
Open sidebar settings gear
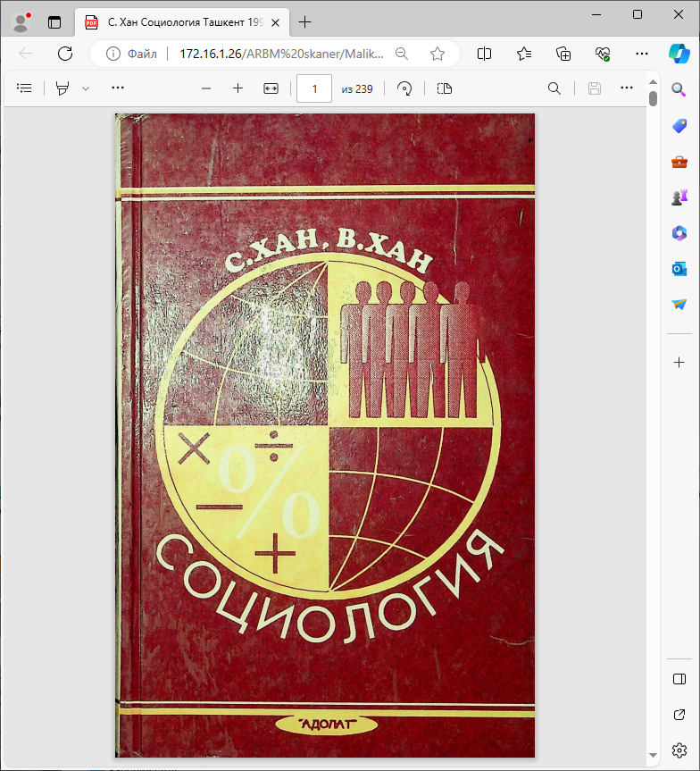679,750
